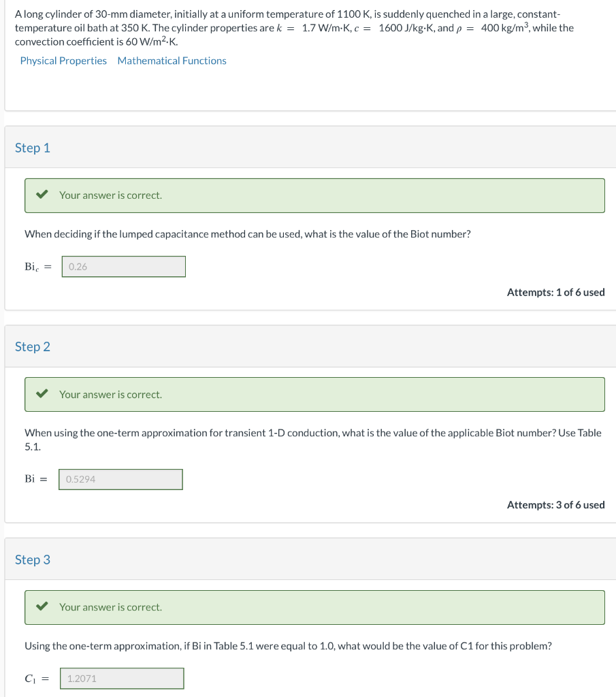The height and width of the screenshot is (697, 616).
Task: Click the Step 2 'Your answer is correct' banner
Action: (314, 394)
